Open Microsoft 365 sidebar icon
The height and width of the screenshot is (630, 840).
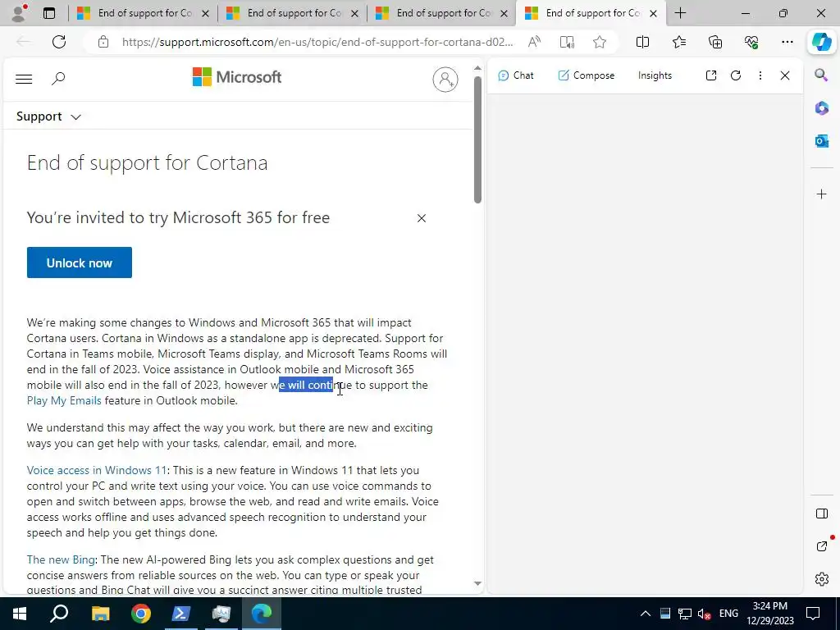(822, 108)
